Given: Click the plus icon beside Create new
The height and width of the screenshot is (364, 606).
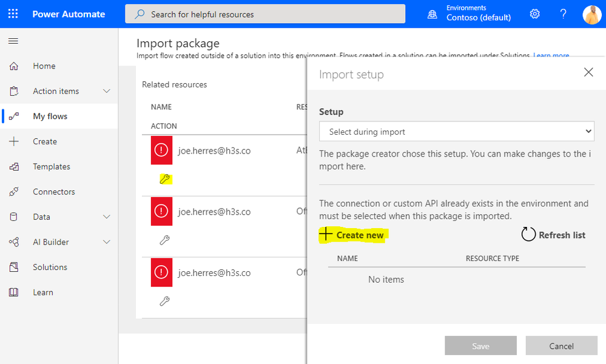Looking at the screenshot, I should coord(326,235).
